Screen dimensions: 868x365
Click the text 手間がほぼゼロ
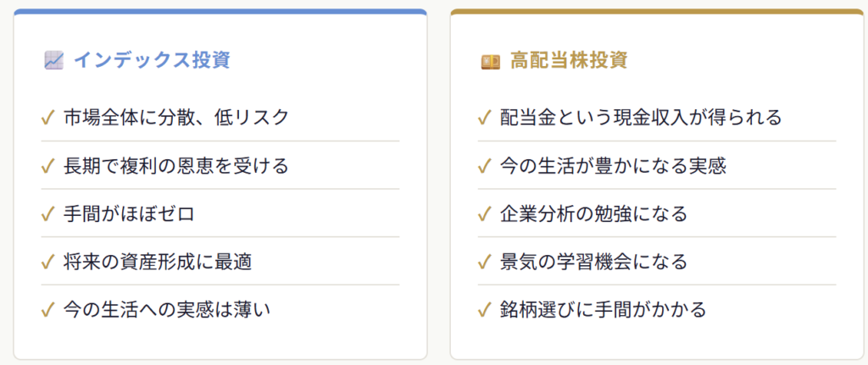pyautogui.click(x=129, y=214)
